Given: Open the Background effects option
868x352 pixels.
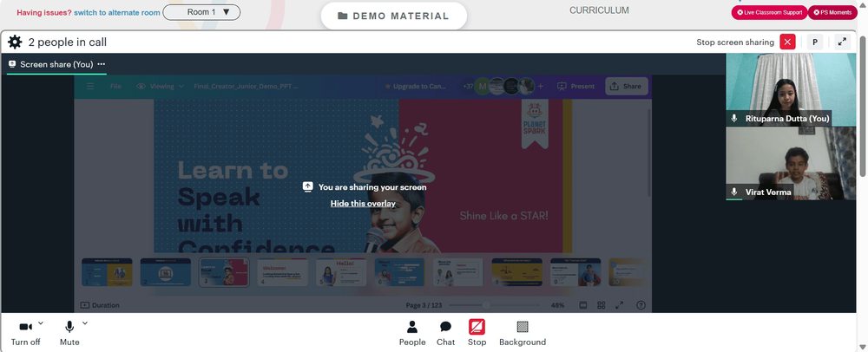Looking at the screenshot, I should pos(522,333).
